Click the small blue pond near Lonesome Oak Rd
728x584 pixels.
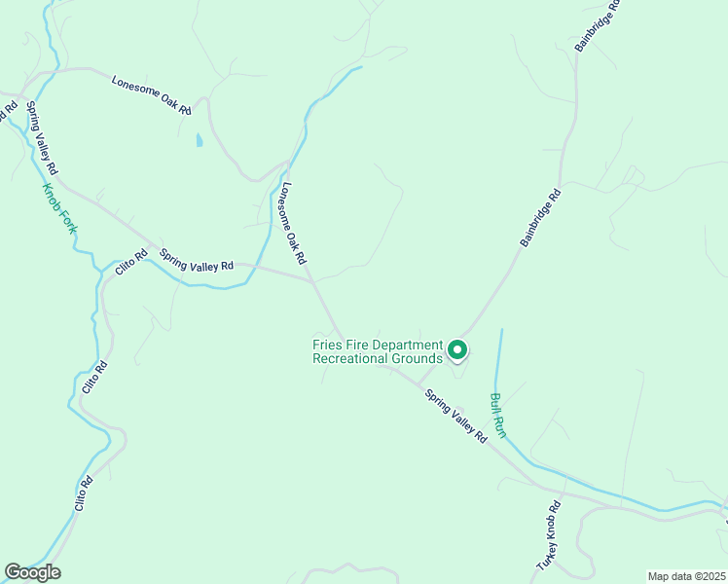click(200, 140)
